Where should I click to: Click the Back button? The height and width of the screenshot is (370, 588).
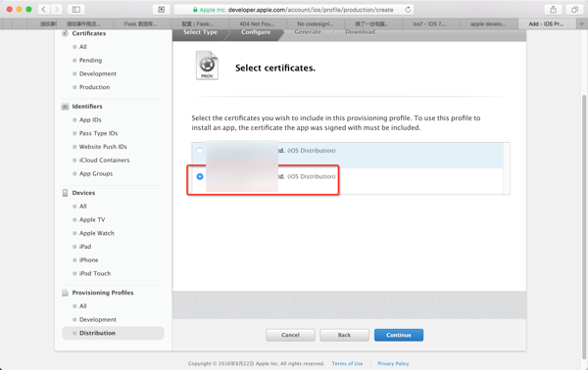click(x=344, y=335)
